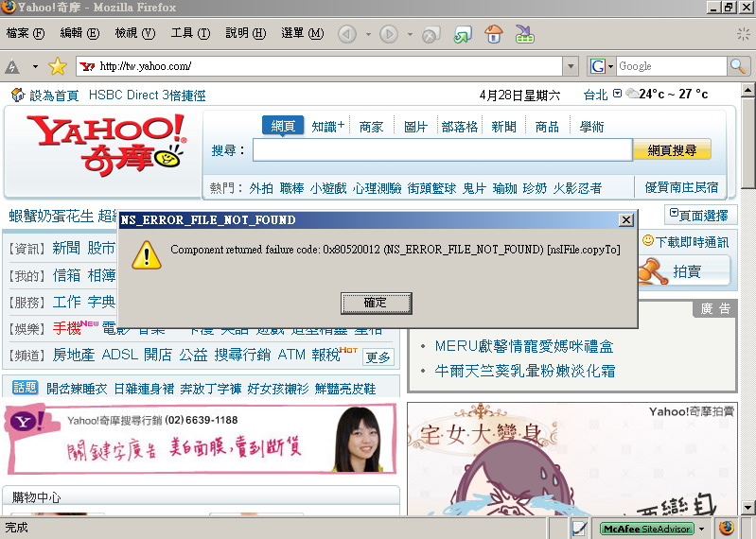Screen dimensions: 756x539
Task: Close the NS_ERROR_FILE_NOT_FOUND dialog
Action: click(625, 220)
